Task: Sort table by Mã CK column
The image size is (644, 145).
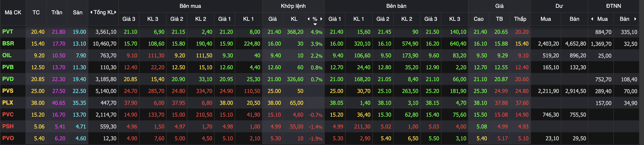Action: click(x=13, y=13)
